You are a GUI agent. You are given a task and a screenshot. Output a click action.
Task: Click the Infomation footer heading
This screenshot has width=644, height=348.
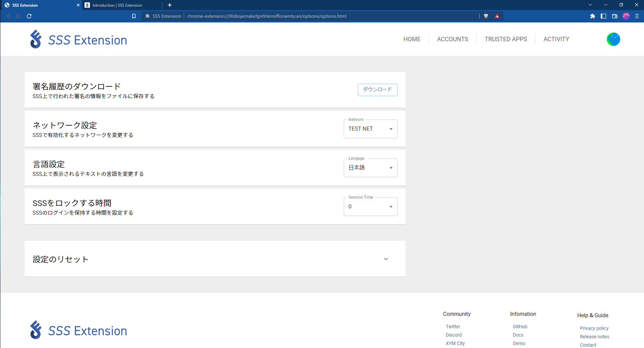click(x=523, y=314)
